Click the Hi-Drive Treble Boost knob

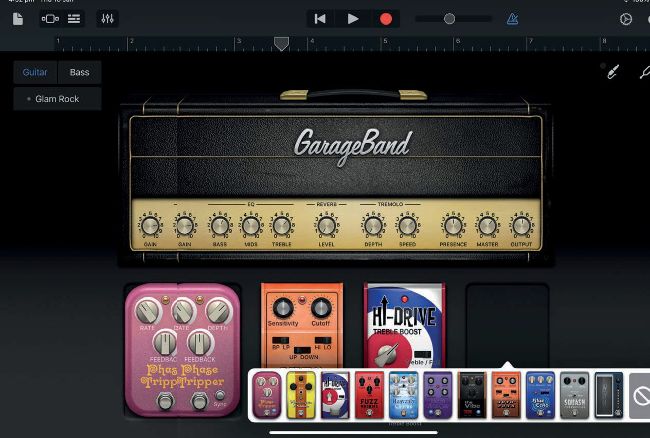pos(387,354)
